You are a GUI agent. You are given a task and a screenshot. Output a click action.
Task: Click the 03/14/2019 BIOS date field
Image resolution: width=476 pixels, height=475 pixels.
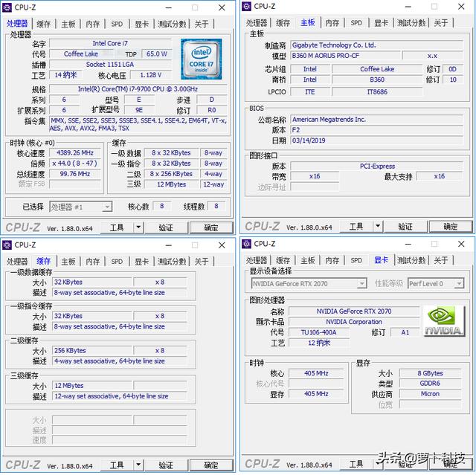coord(376,140)
